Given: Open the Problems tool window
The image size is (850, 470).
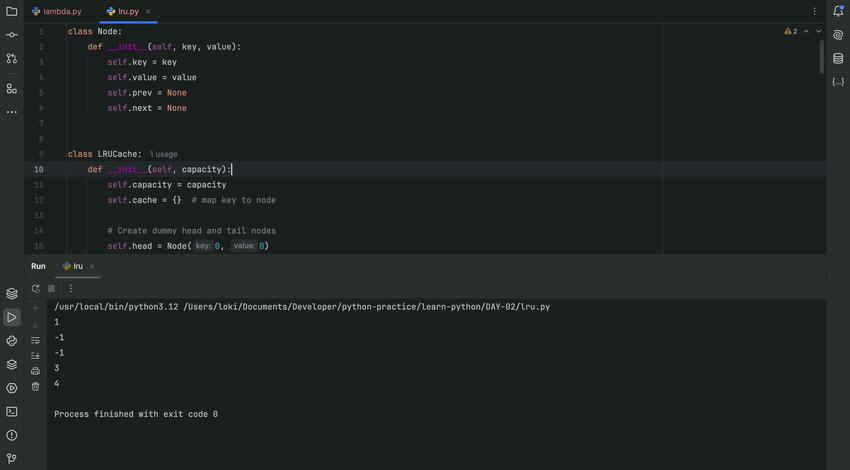Looking at the screenshot, I should (x=12, y=435).
